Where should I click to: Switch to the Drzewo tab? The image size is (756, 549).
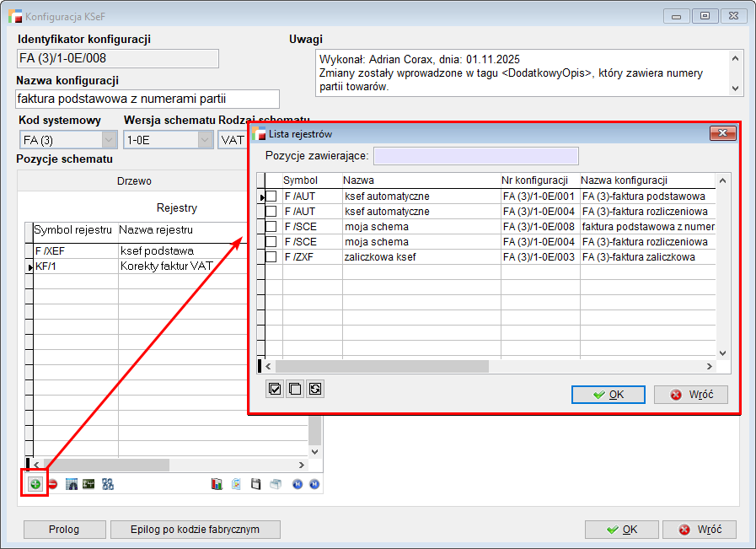(135, 180)
